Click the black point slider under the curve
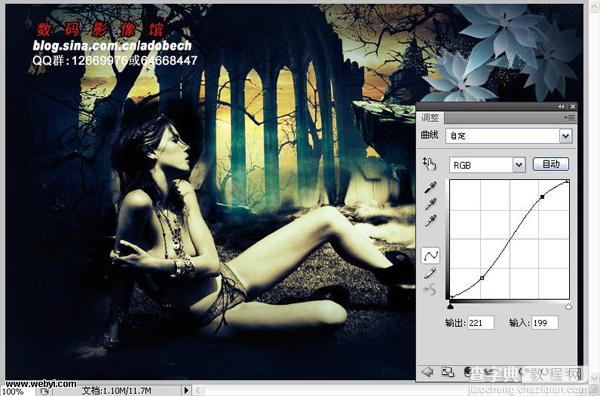This screenshot has height=396, width=600. [451, 306]
